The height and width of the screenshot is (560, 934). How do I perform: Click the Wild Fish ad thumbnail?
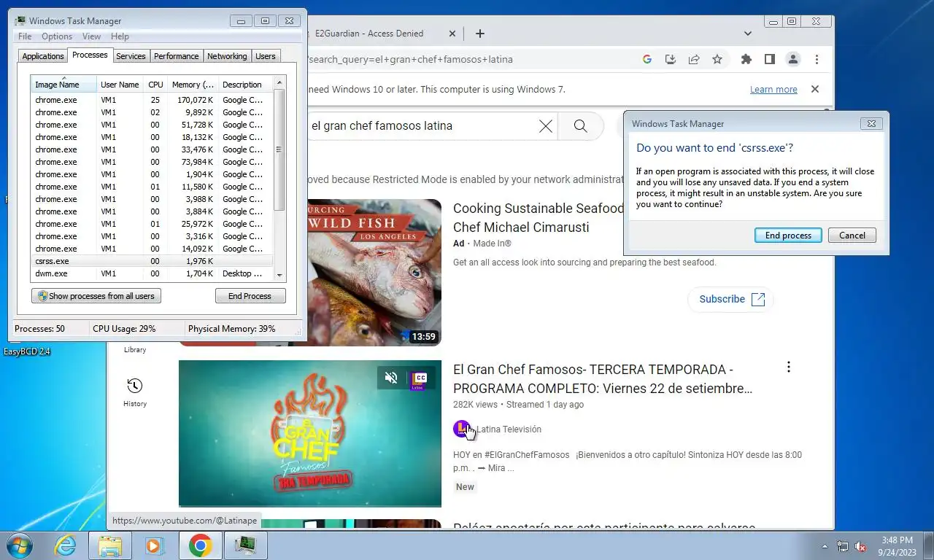pos(374,272)
